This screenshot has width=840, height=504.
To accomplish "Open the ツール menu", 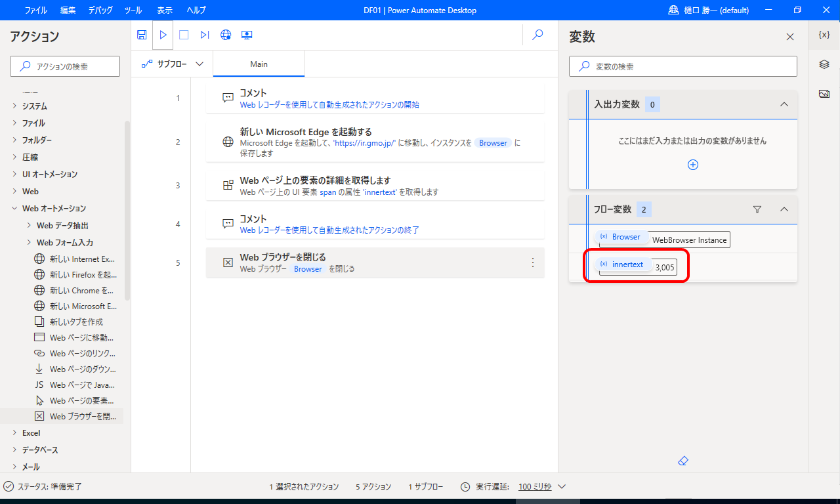I will 133,10.
